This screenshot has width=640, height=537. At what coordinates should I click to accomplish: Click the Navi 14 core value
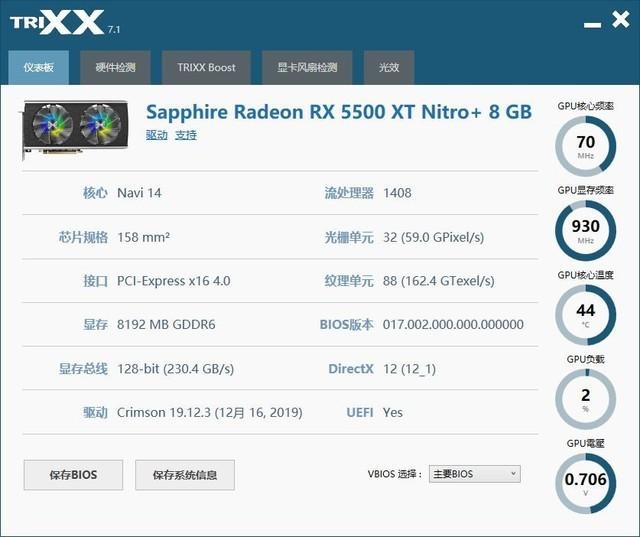tap(139, 193)
